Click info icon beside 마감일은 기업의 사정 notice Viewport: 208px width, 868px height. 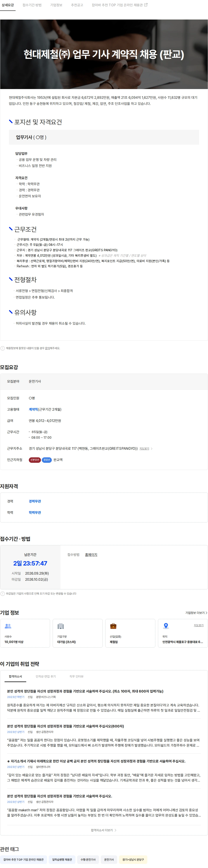point(3,594)
